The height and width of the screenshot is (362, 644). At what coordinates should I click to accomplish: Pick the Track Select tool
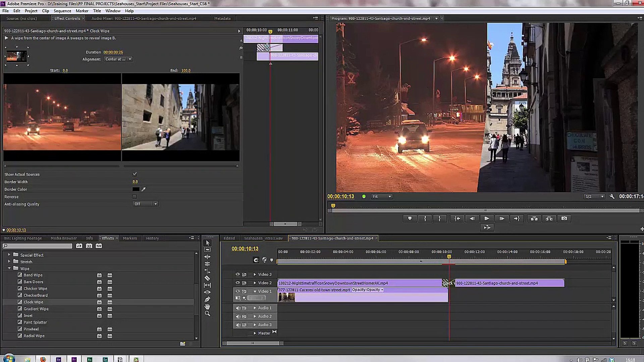[207, 249]
